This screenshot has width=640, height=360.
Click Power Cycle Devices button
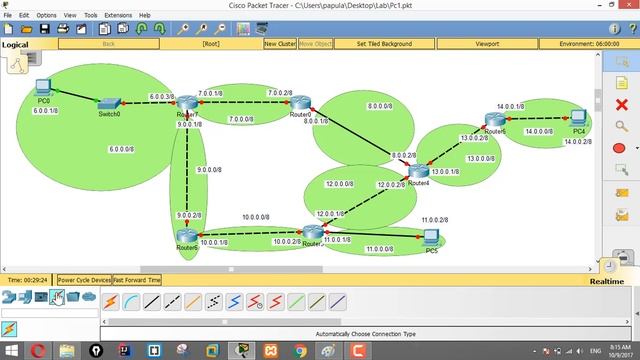point(84,280)
